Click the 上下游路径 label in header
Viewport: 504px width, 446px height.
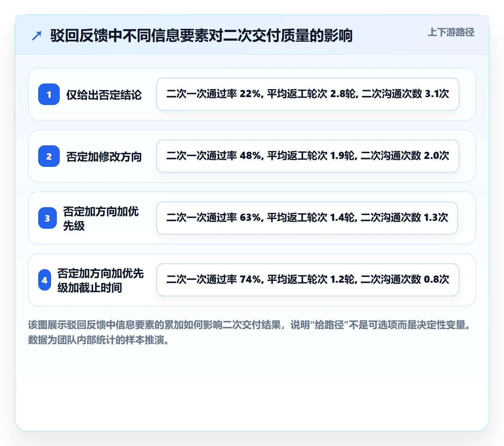click(x=451, y=32)
